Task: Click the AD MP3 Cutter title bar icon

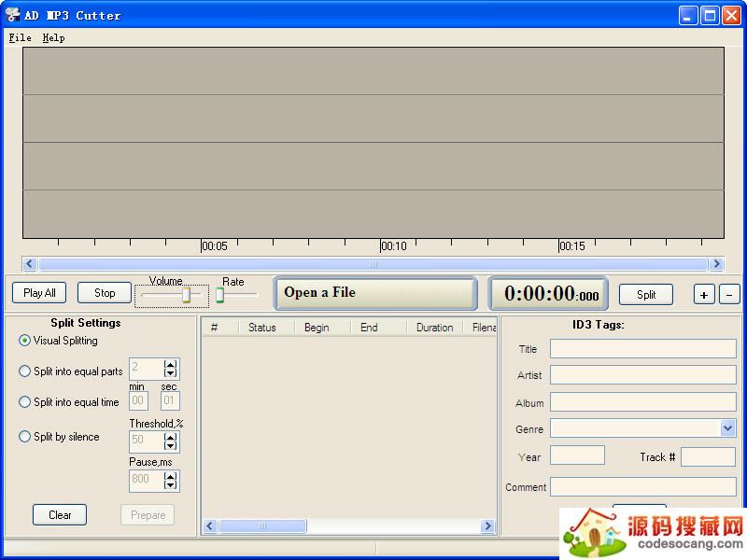Action: point(13,15)
